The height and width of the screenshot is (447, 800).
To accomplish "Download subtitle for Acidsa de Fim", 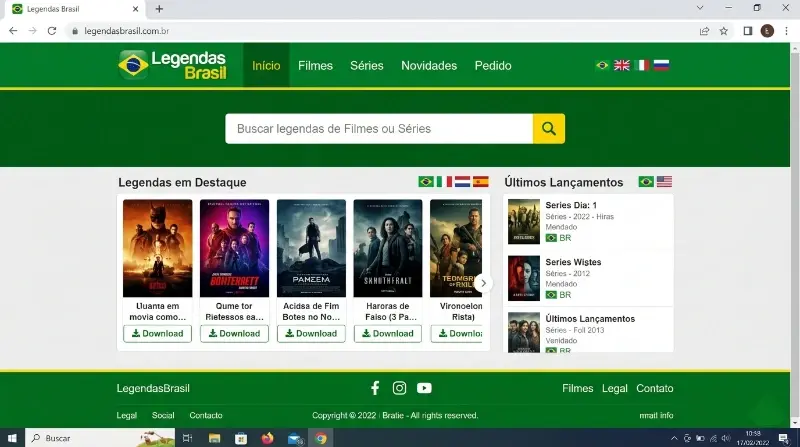I will [x=311, y=334].
